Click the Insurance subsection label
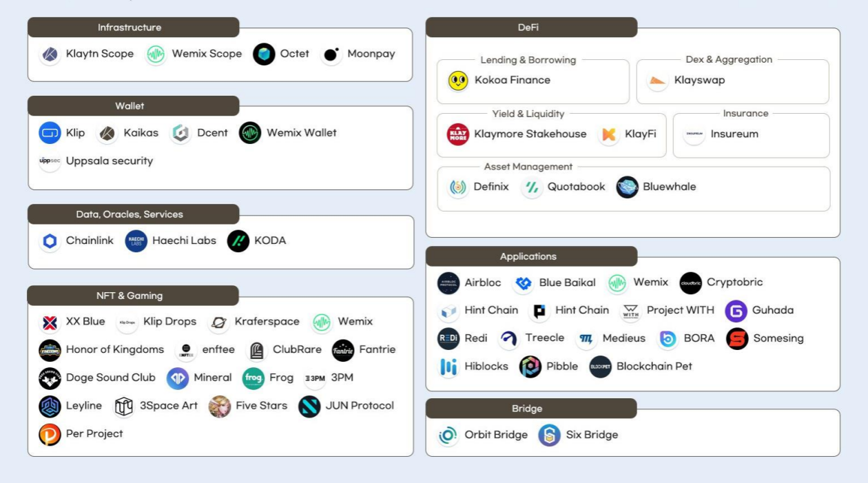This screenshot has width=868, height=483. 745,114
